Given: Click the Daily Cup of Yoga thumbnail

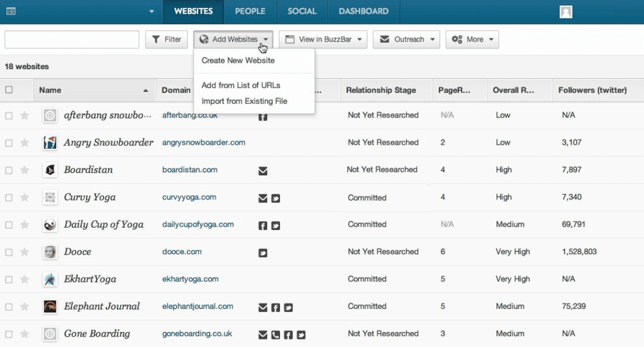Looking at the screenshot, I should click(x=50, y=224).
